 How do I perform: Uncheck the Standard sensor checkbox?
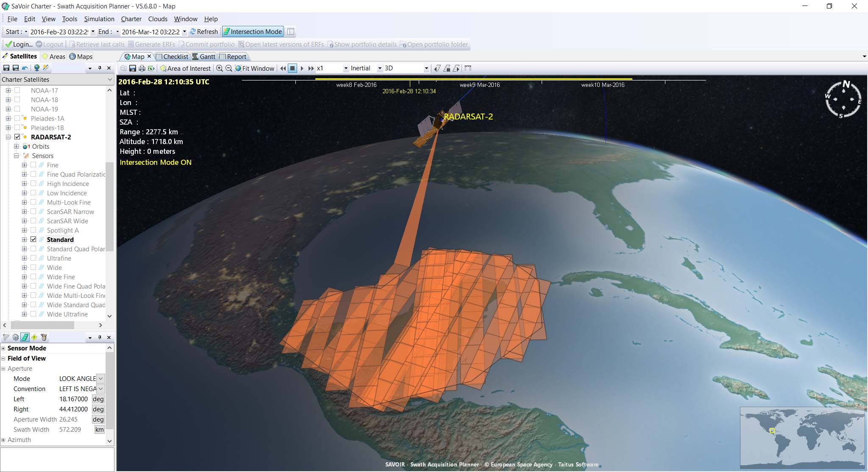[33, 239]
